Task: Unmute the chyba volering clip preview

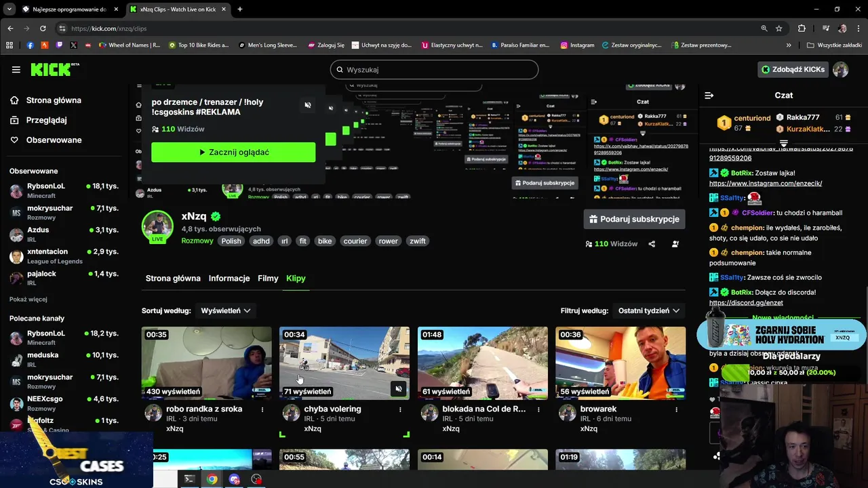Action: pos(399,388)
